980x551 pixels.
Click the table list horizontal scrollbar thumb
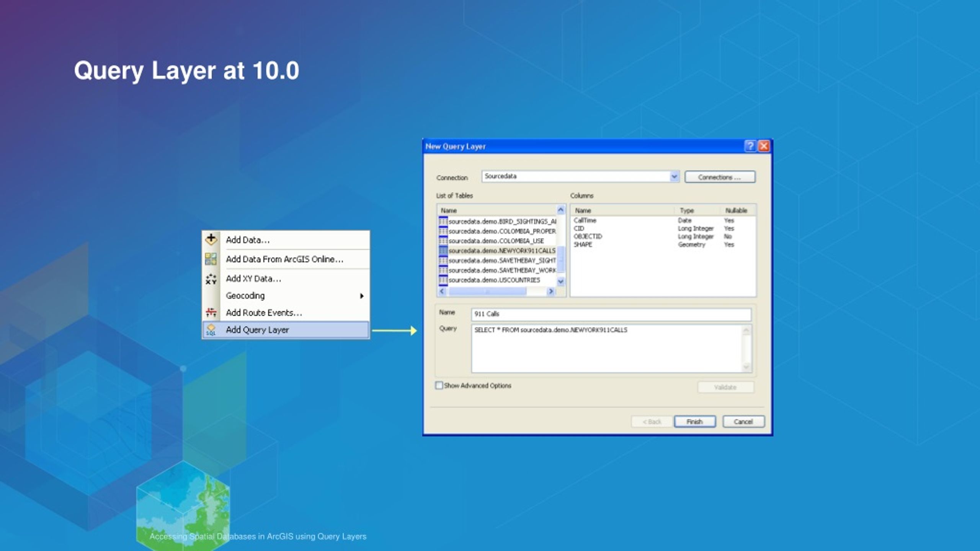(x=487, y=291)
